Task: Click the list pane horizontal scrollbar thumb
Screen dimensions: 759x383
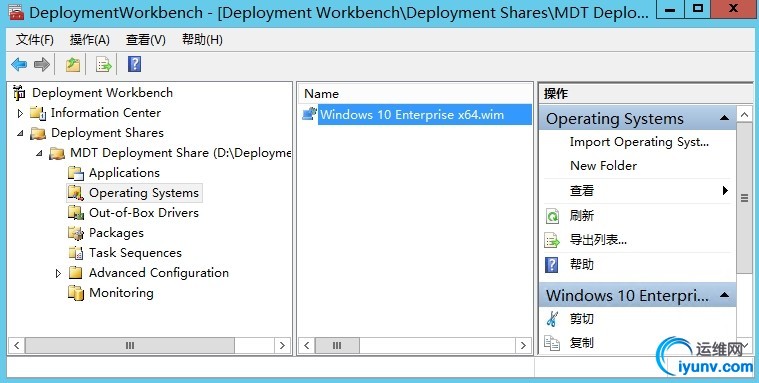Action: [x=337, y=346]
